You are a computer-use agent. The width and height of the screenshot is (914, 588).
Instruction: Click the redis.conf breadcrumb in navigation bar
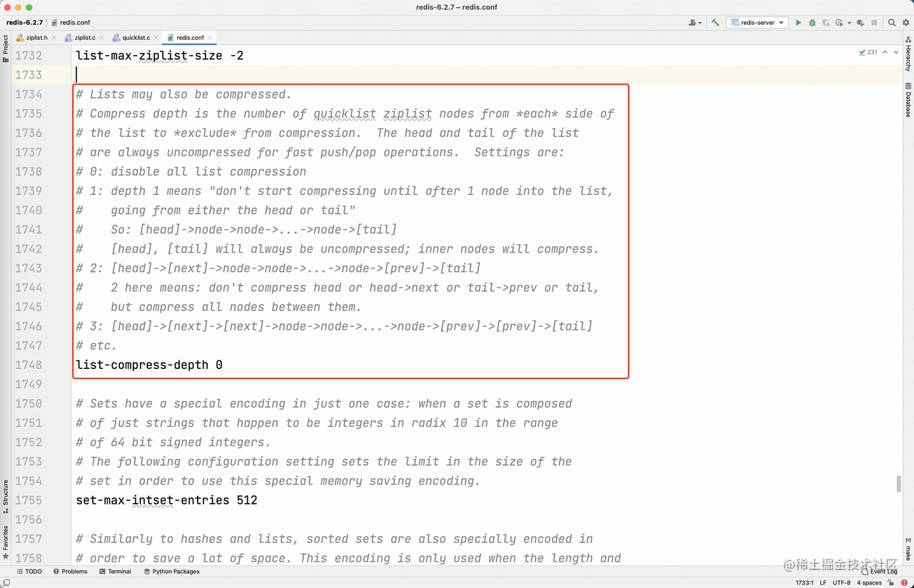pos(71,23)
